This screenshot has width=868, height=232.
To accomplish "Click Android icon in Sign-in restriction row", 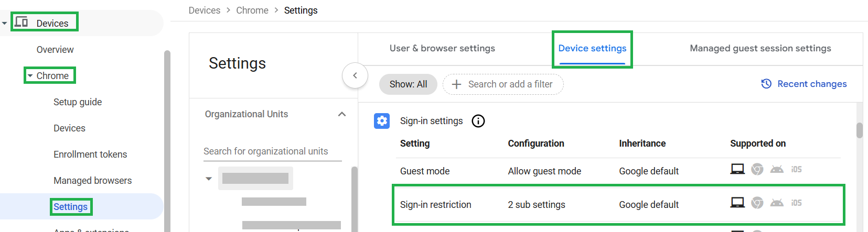I will point(777,203).
